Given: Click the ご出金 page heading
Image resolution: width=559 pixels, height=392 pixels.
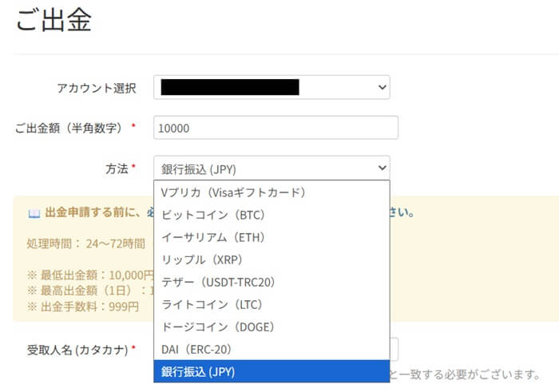Looking at the screenshot, I should pos(54,20).
